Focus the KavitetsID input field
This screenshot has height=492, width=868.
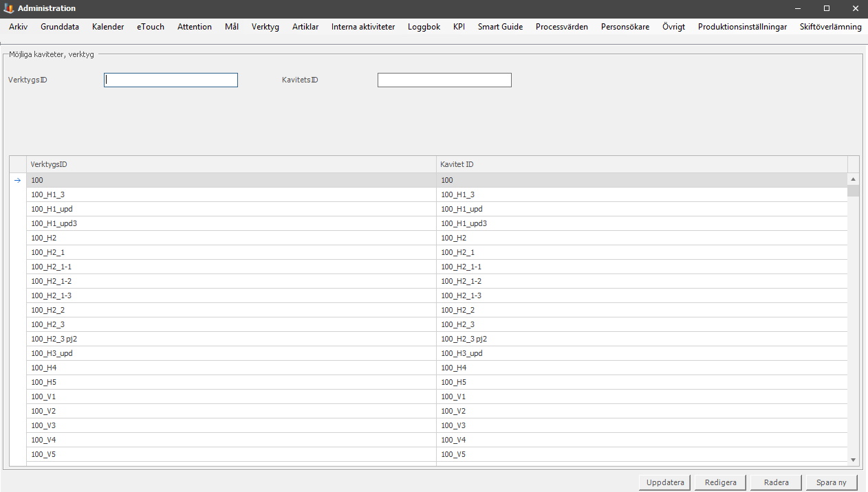tap(444, 80)
